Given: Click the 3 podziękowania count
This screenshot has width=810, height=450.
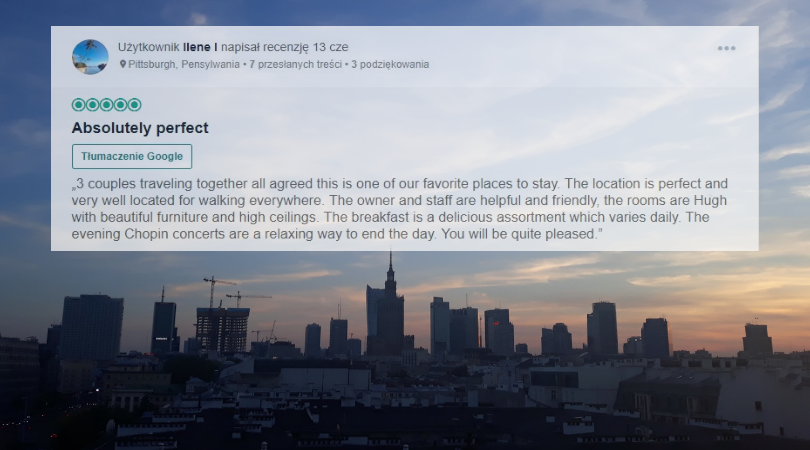Looking at the screenshot, I should (x=390, y=64).
